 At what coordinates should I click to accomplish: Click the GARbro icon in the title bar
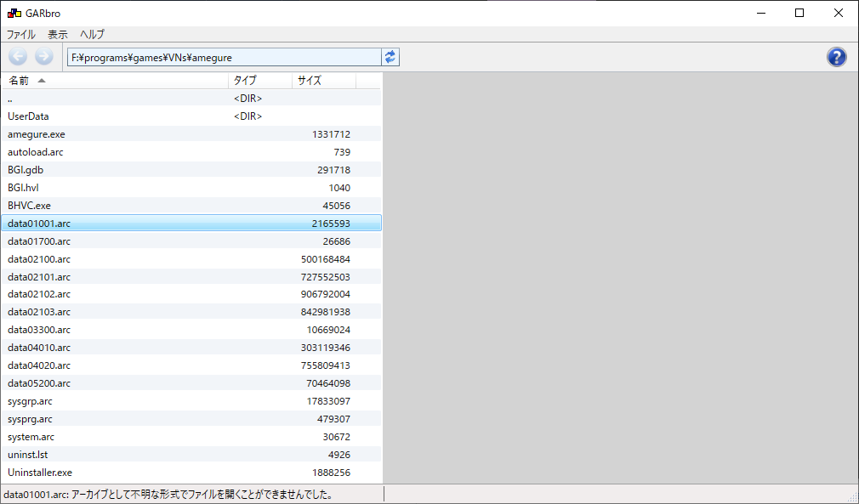pyautogui.click(x=11, y=13)
